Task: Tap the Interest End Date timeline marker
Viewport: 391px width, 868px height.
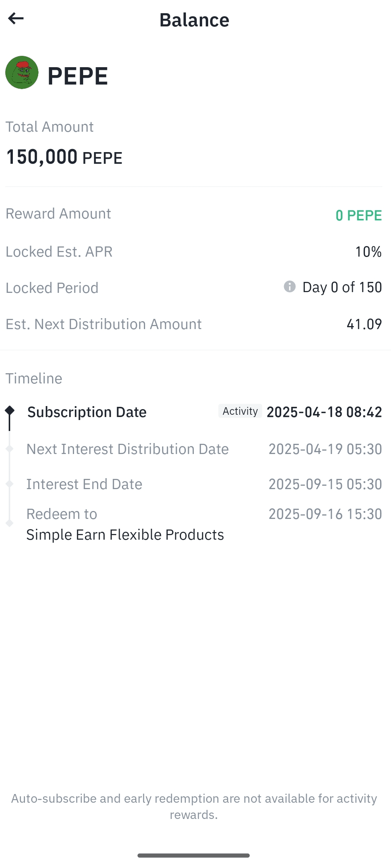Action: click(x=10, y=484)
